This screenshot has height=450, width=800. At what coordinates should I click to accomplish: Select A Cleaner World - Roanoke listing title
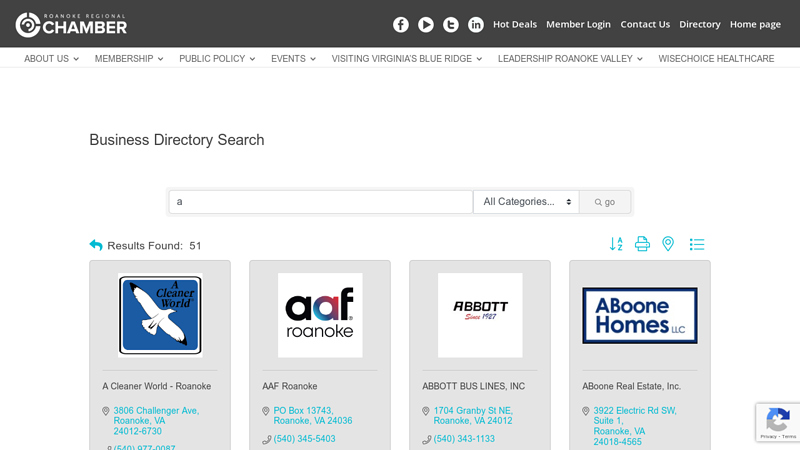point(157,386)
